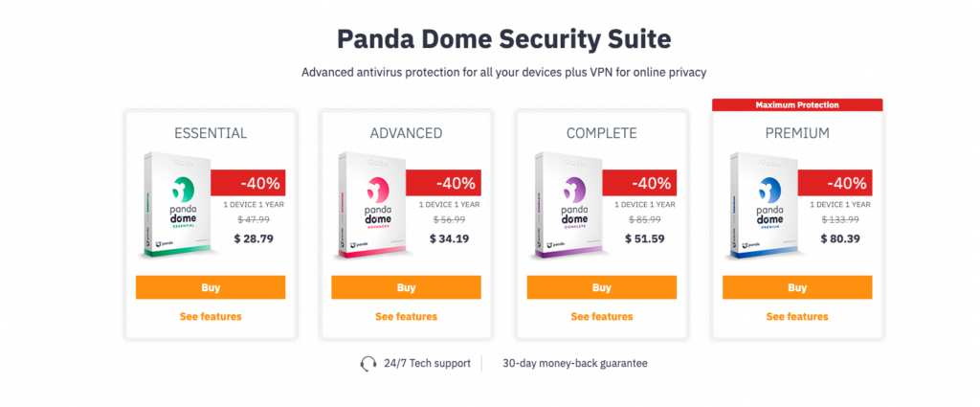The image size is (980, 407).
Task: Click the headset tech support icon
Action: (x=368, y=363)
